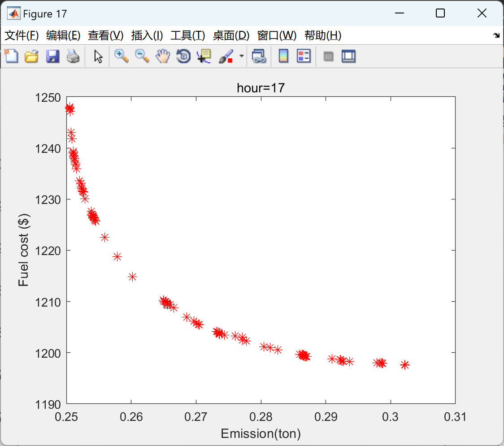Viewport: 504px width, 446px height.
Task: Maximize the Figure 17 window
Action: coord(440,13)
